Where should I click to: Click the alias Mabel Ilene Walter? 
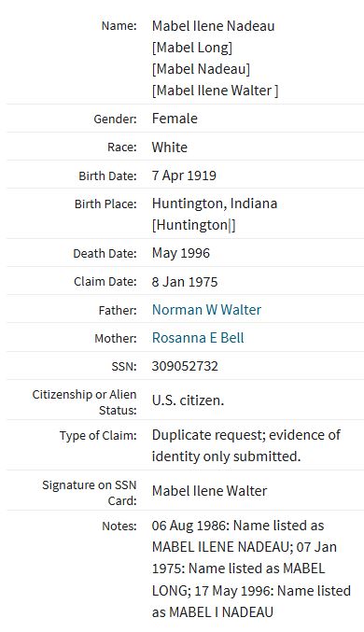pyautogui.click(x=215, y=91)
